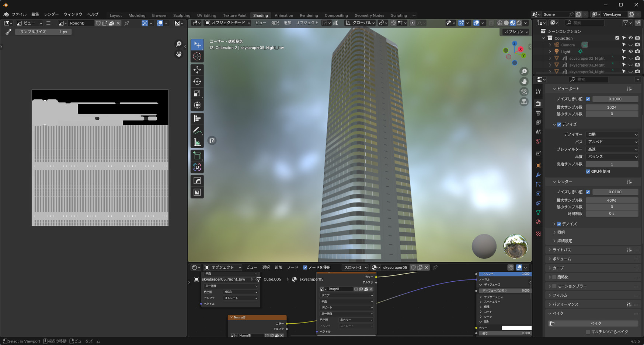Click the camera view icon in viewport
Image resolution: width=644 pixels, height=345 pixels.
(524, 92)
